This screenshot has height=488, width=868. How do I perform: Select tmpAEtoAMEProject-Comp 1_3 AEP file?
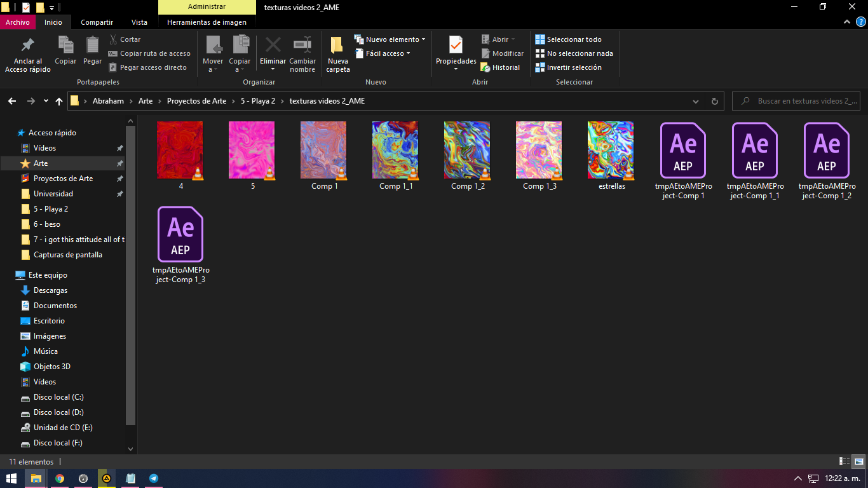click(x=180, y=245)
